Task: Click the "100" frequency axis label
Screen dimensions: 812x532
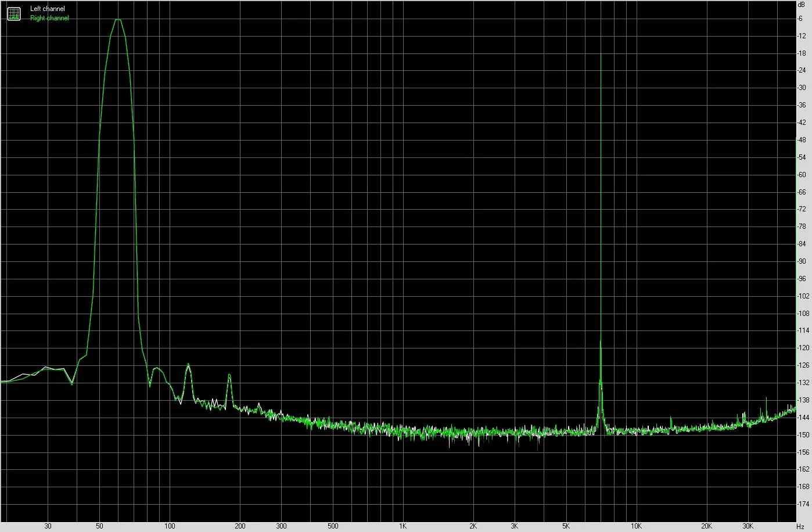Action: [x=170, y=526]
